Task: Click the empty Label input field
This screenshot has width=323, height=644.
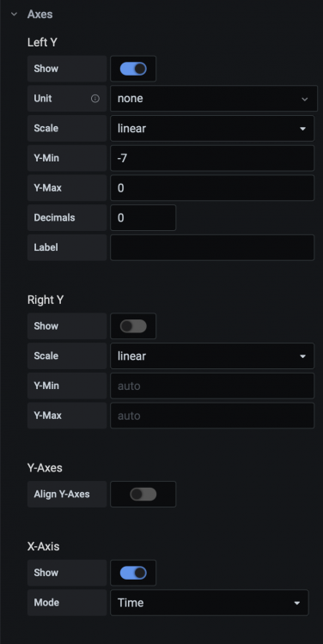Action: [212, 247]
